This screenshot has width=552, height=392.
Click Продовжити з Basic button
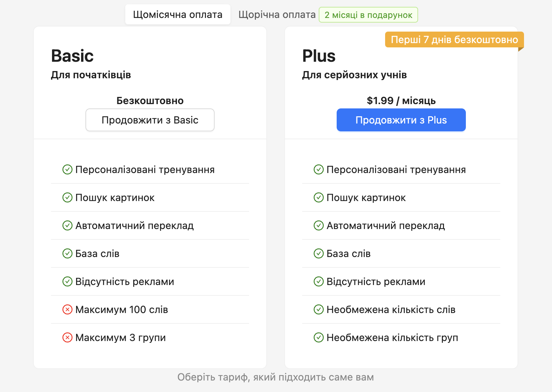coord(150,120)
